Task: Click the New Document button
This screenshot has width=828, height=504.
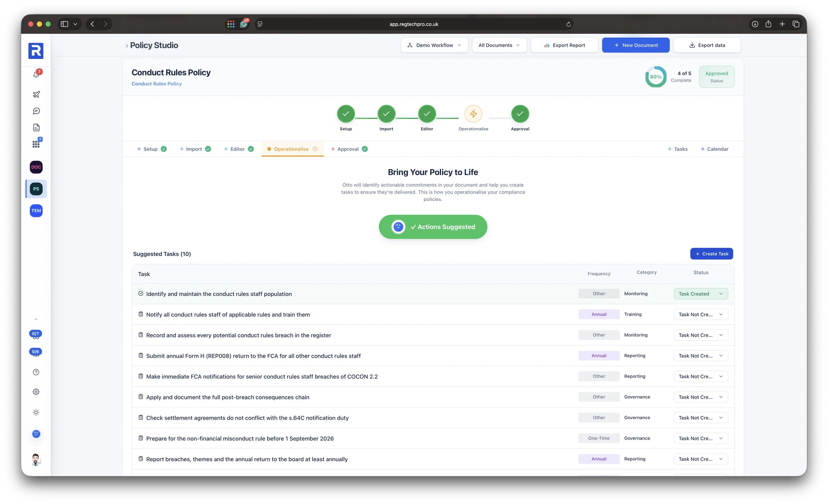Action: coord(635,45)
